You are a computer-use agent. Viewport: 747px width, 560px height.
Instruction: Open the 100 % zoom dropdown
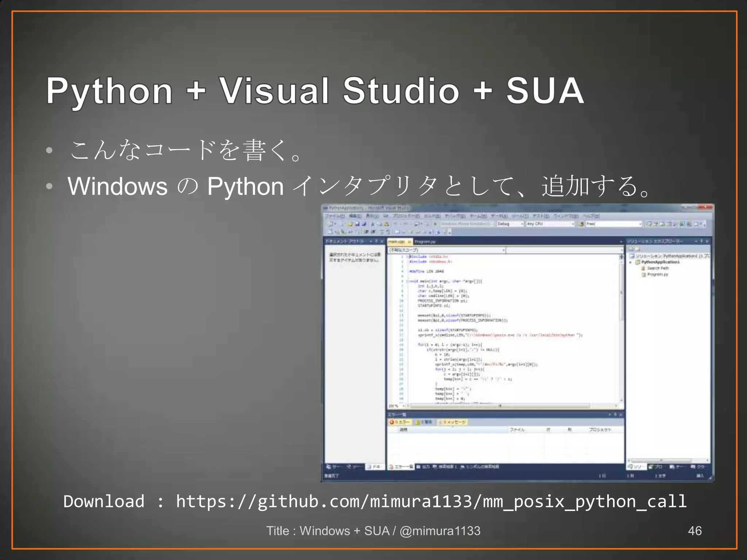[397, 406]
